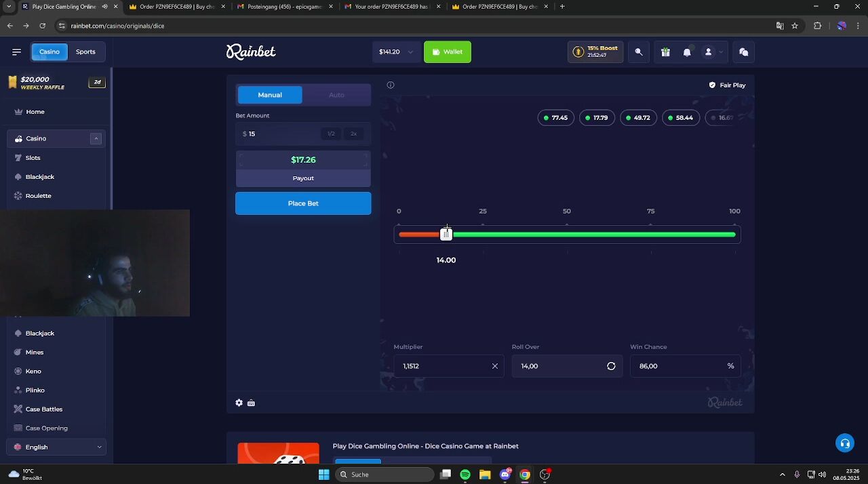The width and height of the screenshot is (868, 484).
Task: Focus the Win Chance input field
Action: pos(686,366)
